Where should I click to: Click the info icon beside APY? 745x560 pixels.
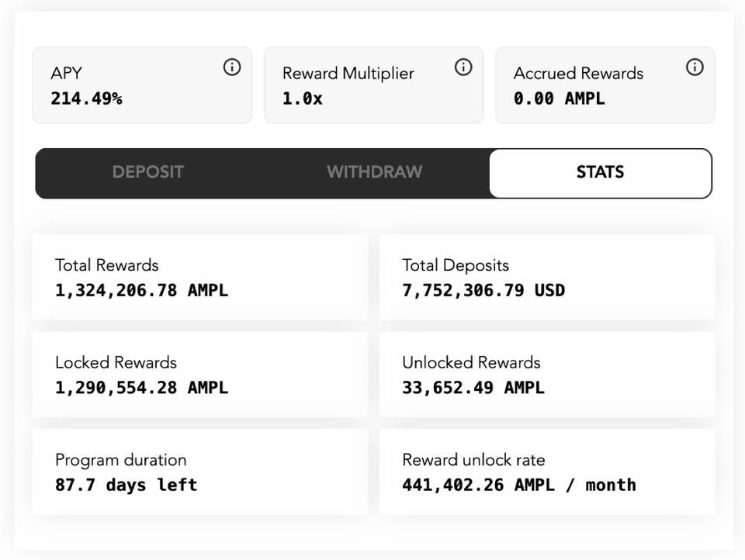coord(231,67)
